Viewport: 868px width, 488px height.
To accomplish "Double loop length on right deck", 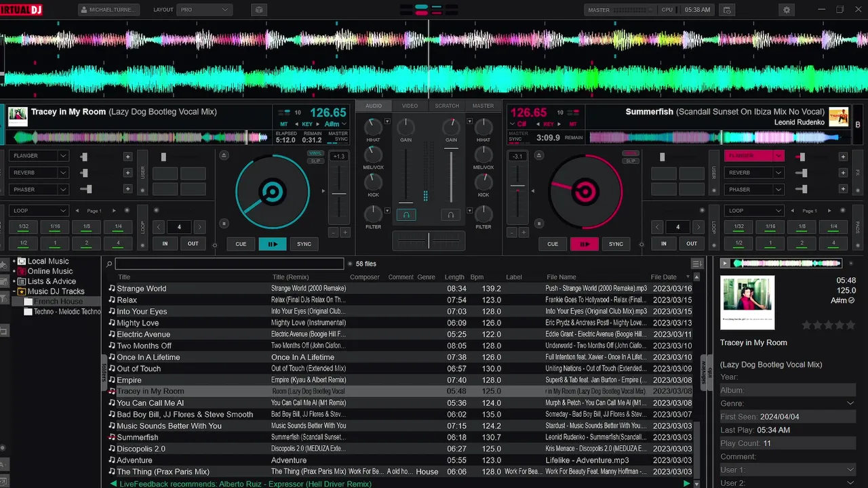I will pos(698,227).
